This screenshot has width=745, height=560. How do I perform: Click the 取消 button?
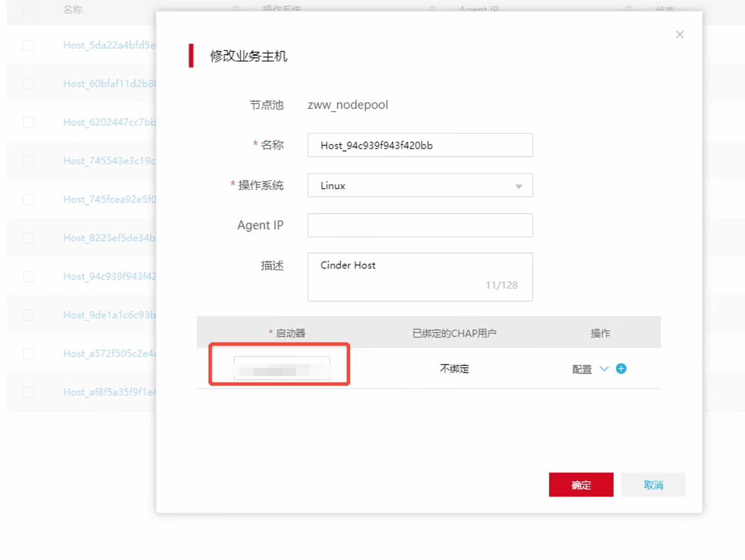(x=653, y=485)
